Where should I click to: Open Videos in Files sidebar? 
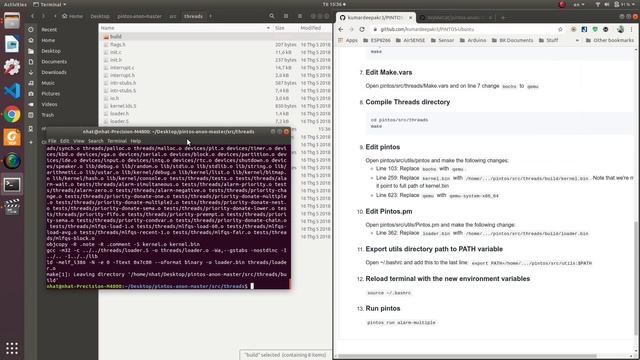click(49, 104)
